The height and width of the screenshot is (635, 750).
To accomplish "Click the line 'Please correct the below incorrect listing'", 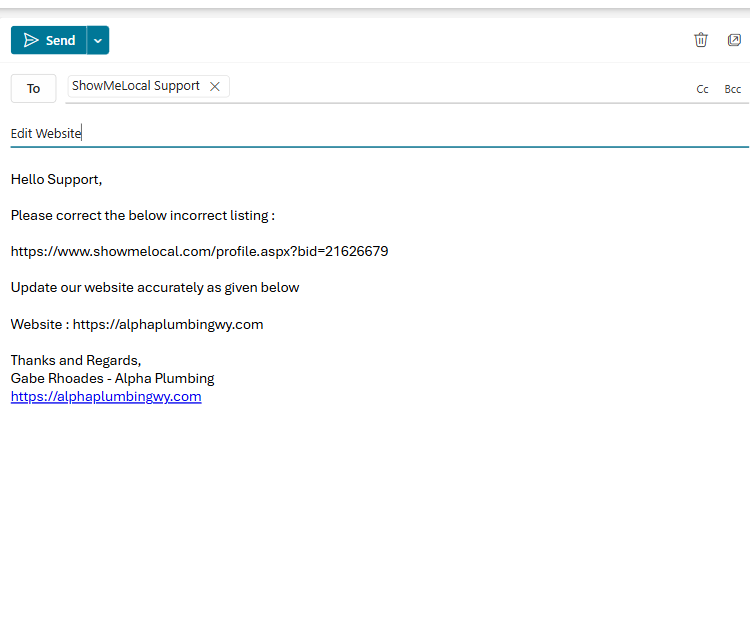I will tap(143, 216).
